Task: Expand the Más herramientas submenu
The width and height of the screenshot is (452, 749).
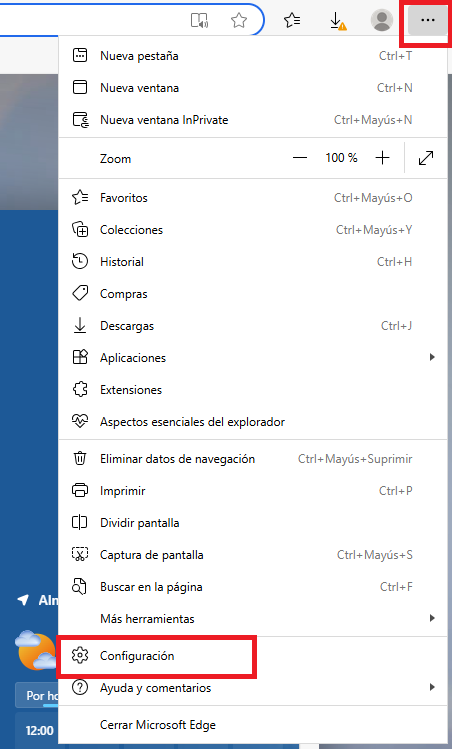Action: click(x=253, y=619)
